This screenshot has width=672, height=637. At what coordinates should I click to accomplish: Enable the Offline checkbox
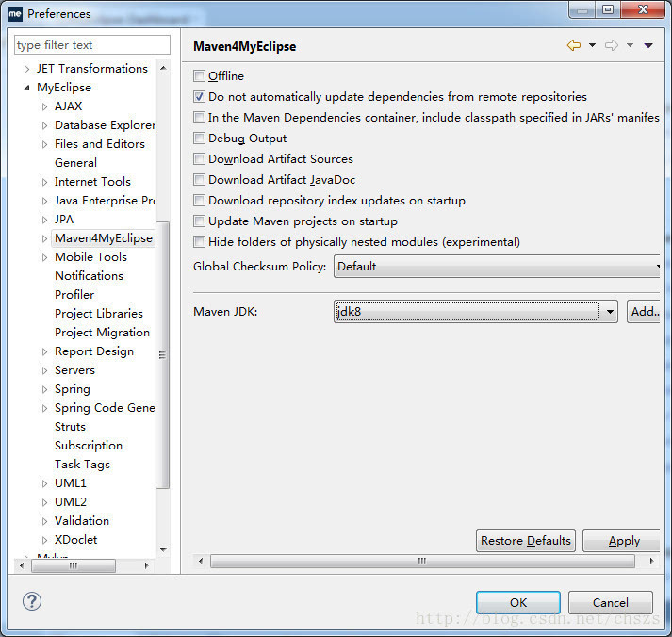[199, 76]
